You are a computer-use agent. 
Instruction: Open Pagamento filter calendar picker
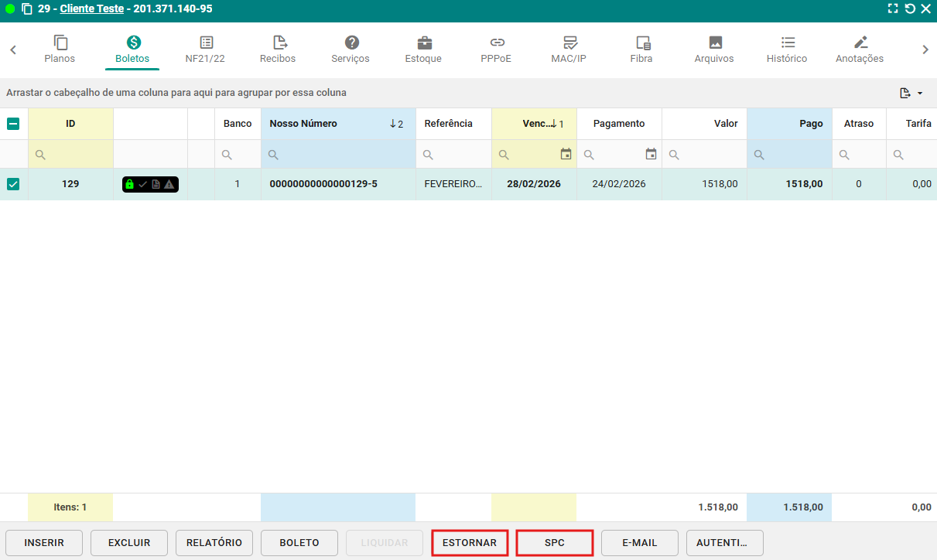coord(651,155)
